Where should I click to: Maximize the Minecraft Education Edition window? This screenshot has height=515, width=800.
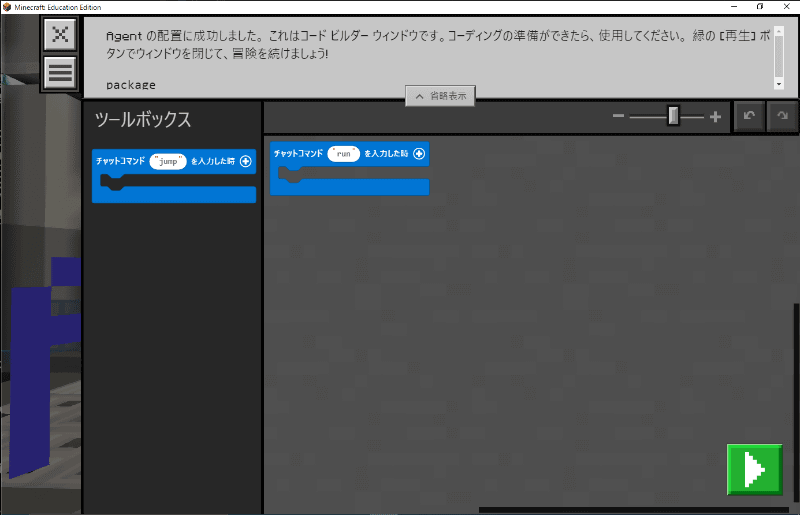pos(760,7)
